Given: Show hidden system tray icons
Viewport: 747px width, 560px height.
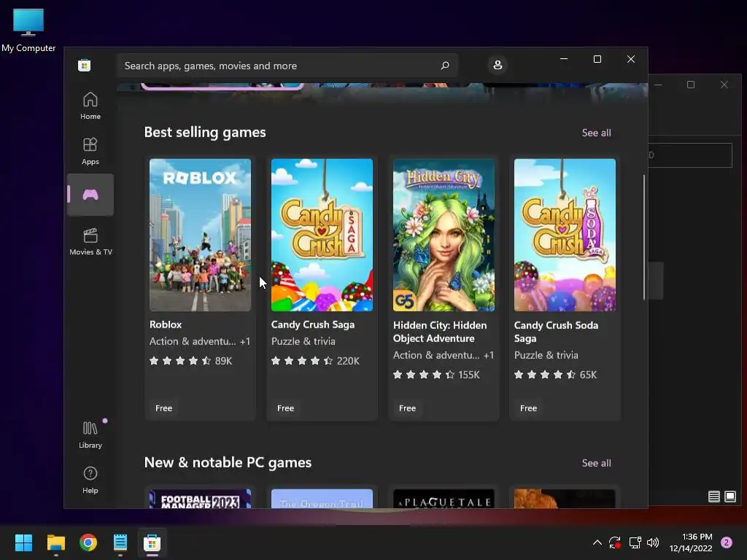Looking at the screenshot, I should 597,542.
